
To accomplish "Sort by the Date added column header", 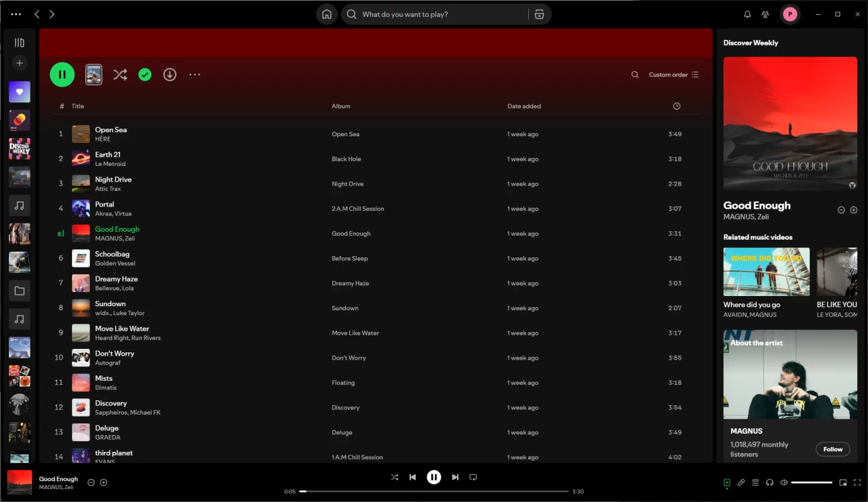I will (524, 106).
